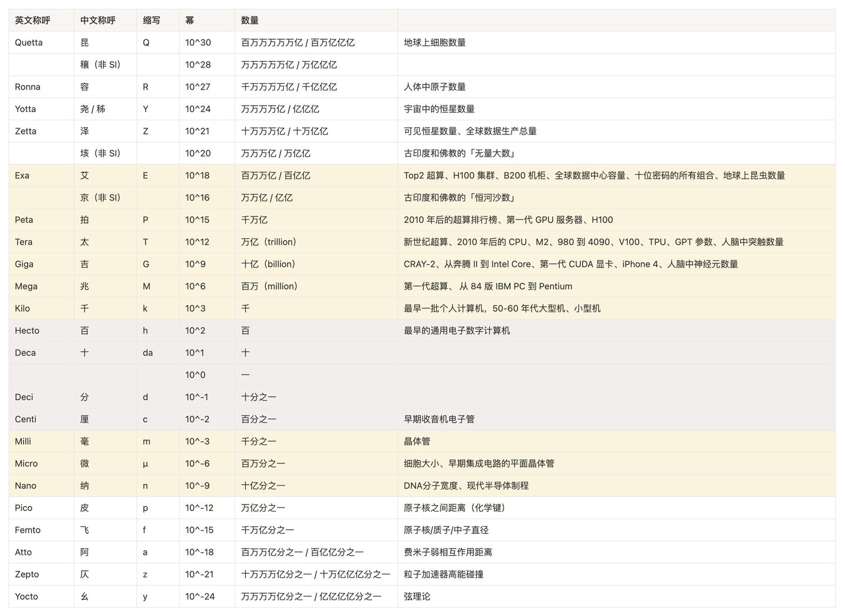Click the Exa cell
This screenshot has height=616, width=845.
(x=41, y=175)
